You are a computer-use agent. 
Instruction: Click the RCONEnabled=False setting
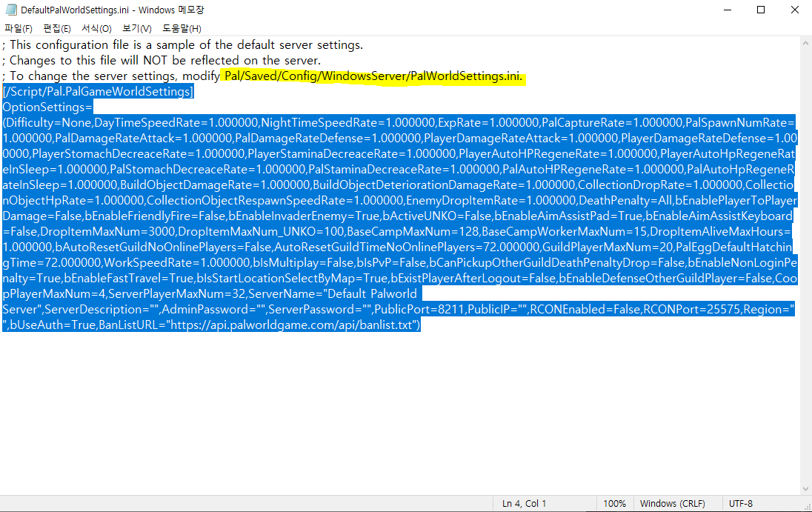point(585,309)
